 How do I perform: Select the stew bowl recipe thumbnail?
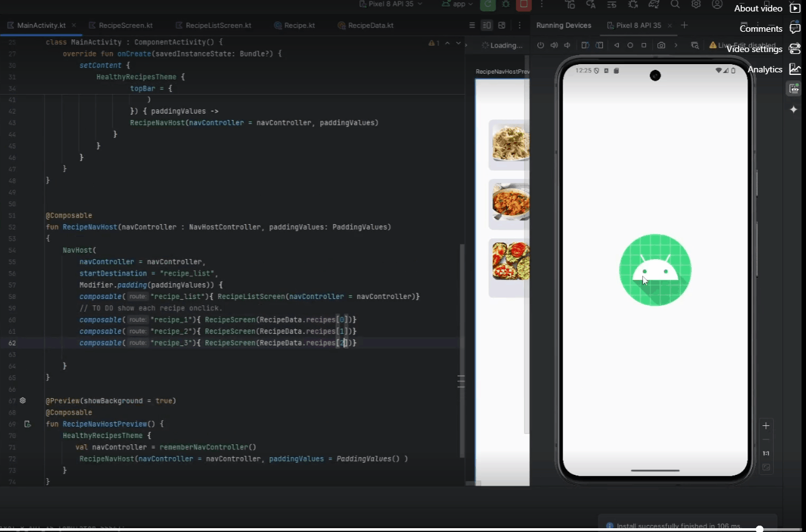(510, 203)
